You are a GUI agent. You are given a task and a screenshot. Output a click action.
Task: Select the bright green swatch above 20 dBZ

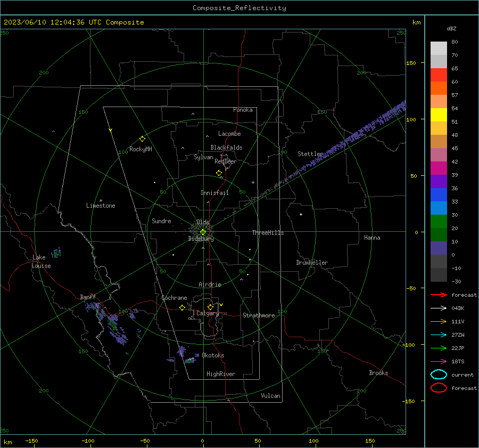(x=439, y=222)
